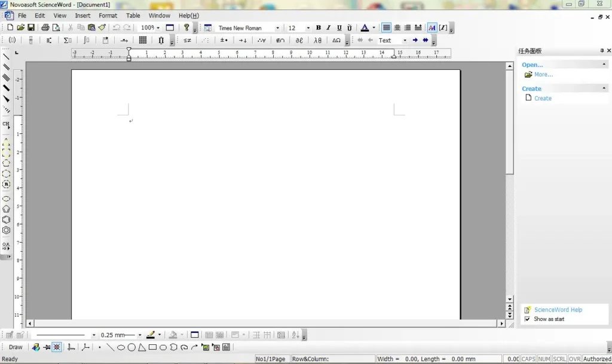
Task: Open the Times New Roman font dropdown
Action: tap(277, 28)
